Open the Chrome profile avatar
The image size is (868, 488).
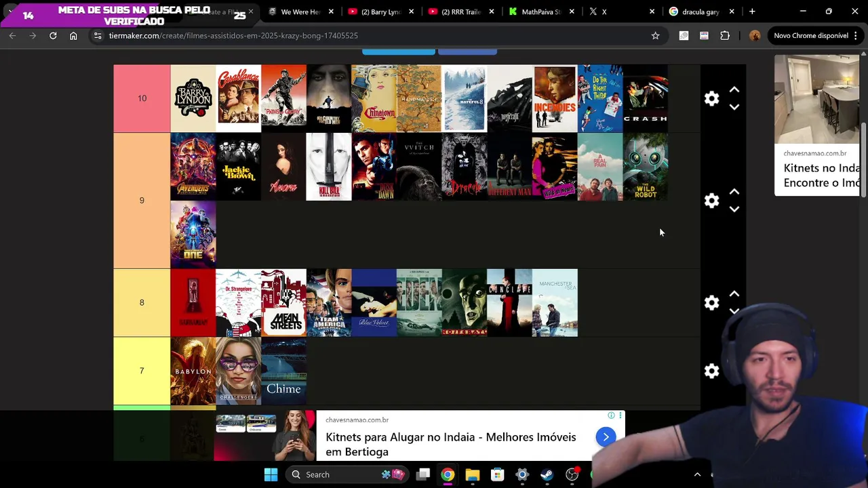click(x=755, y=35)
